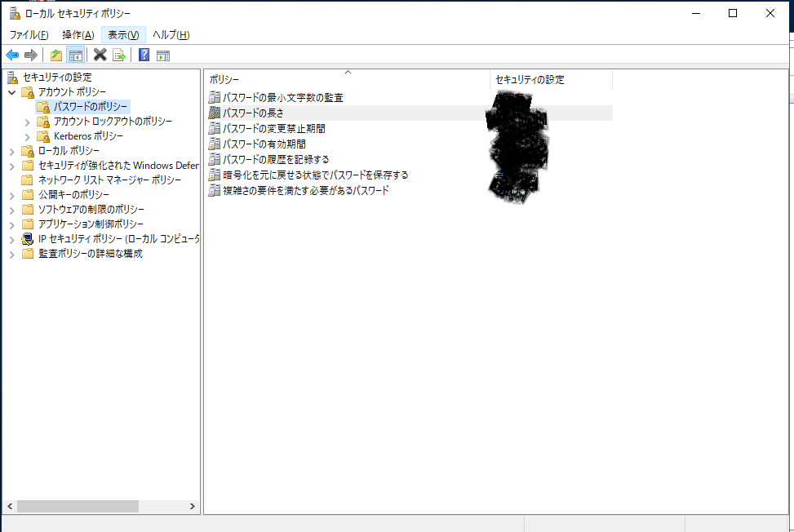The image size is (794, 532).
Task: Click the Export List toolbar icon
Action: pyautogui.click(x=119, y=55)
